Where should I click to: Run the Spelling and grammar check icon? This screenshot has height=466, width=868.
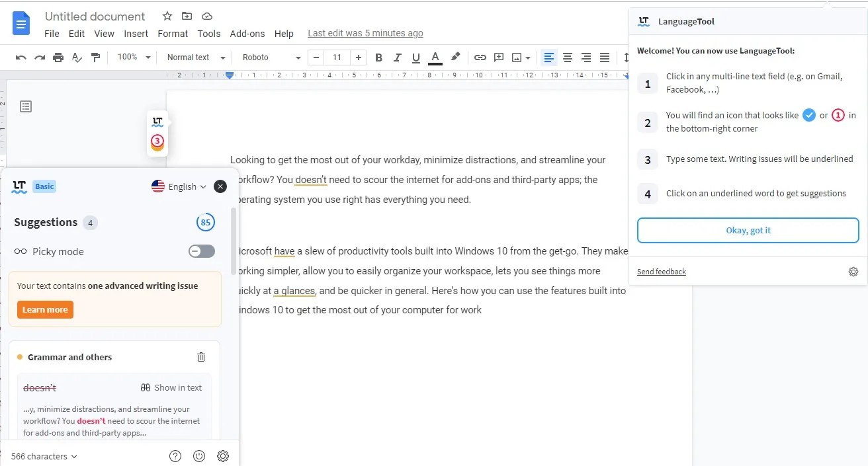coord(77,57)
